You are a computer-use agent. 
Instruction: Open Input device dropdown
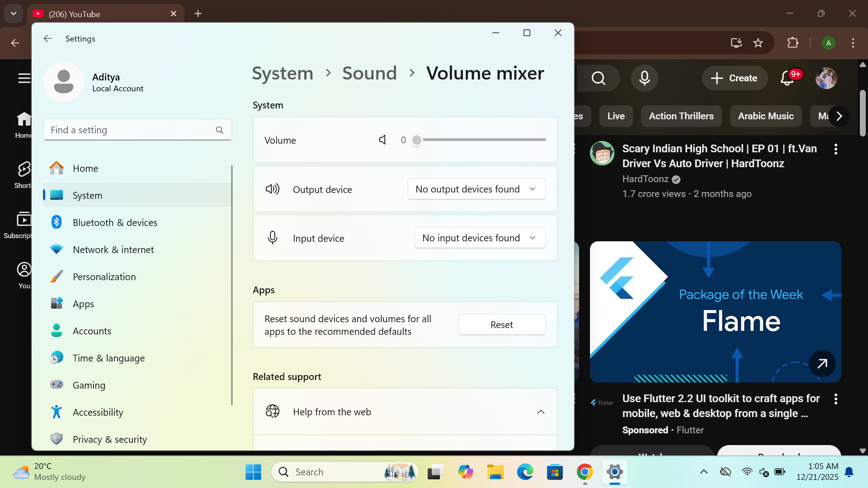480,238
